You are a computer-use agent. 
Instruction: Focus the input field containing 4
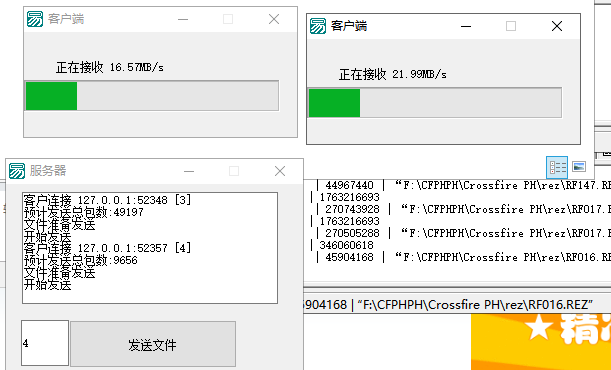coord(45,343)
